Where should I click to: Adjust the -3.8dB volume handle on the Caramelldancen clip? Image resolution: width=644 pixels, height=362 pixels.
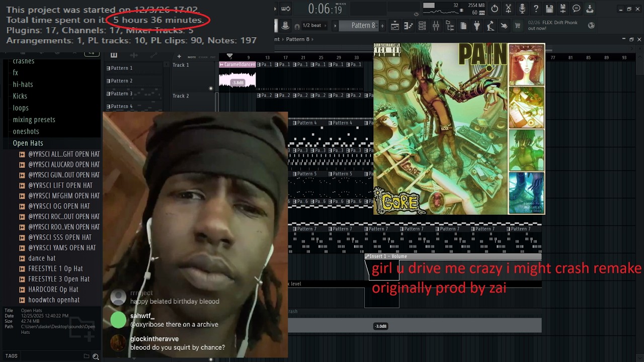tap(237, 82)
